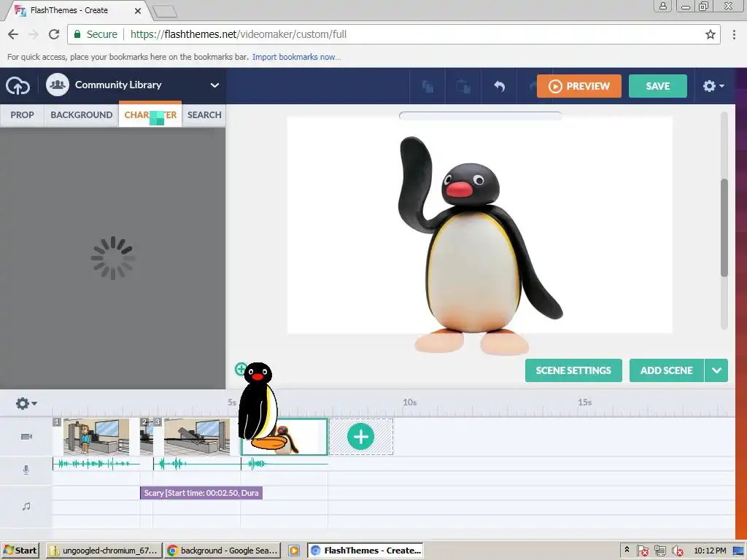Bookmark this page with star icon
The image size is (747, 560).
[x=711, y=34]
